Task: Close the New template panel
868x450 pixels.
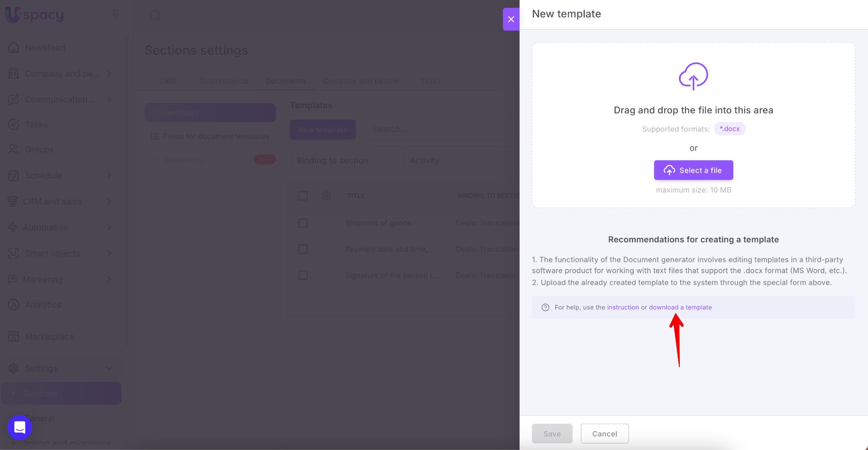Action: click(511, 19)
